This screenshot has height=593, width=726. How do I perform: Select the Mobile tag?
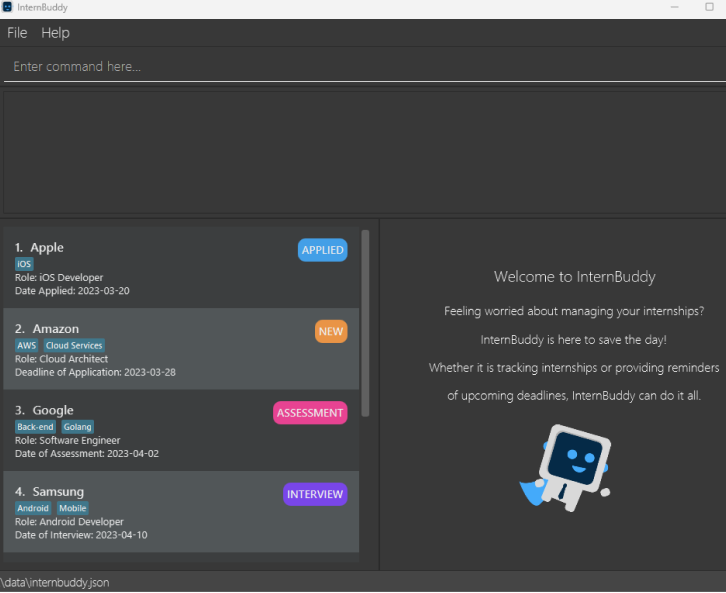click(73, 508)
